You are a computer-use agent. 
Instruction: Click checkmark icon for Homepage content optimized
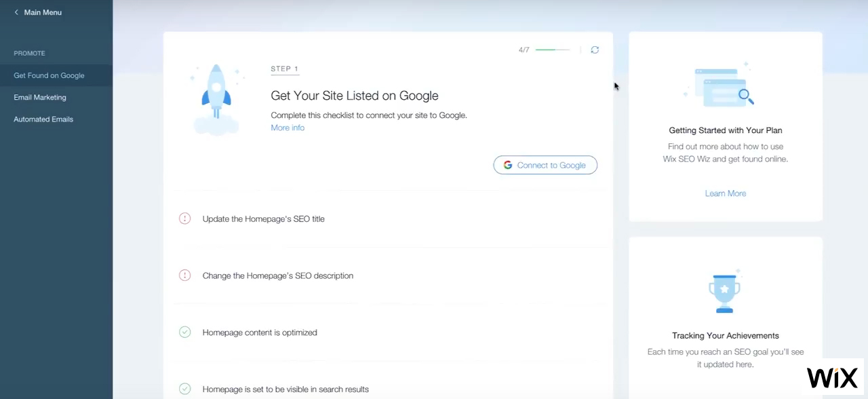pyautogui.click(x=184, y=332)
